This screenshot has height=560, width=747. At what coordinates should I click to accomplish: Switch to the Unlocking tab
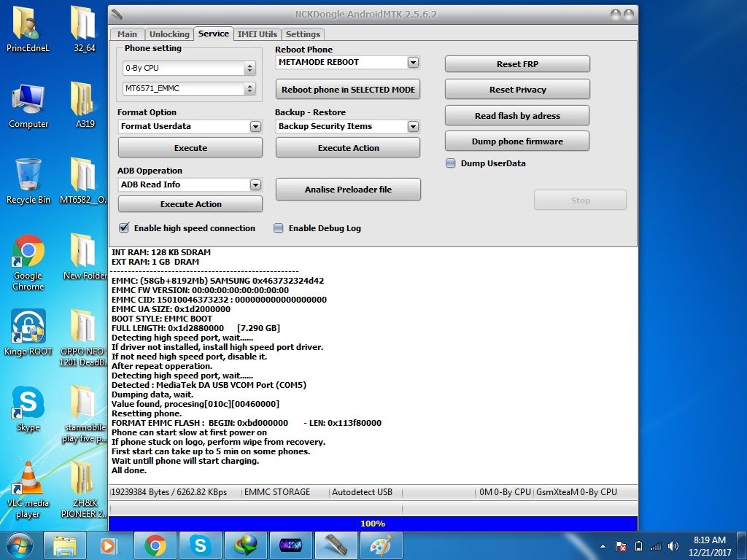pyautogui.click(x=169, y=34)
